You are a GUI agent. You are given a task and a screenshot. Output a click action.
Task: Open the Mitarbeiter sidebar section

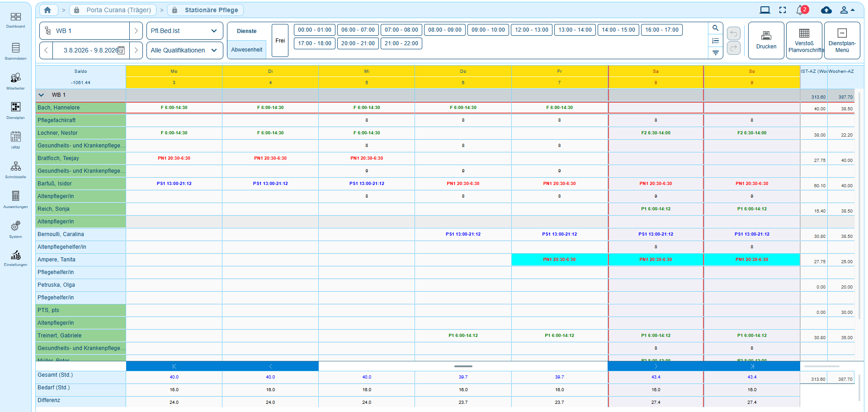[x=15, y=81]
